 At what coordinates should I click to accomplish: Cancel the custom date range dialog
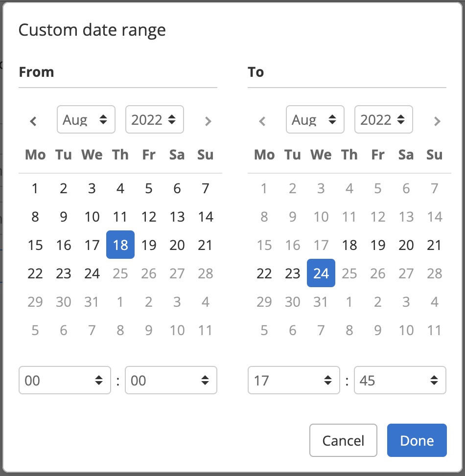343,440
